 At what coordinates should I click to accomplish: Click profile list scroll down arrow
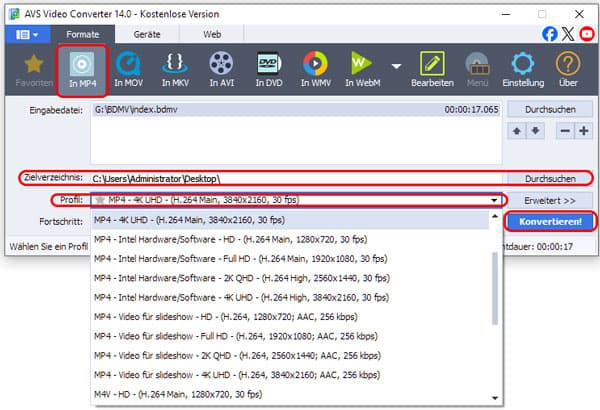495,398
